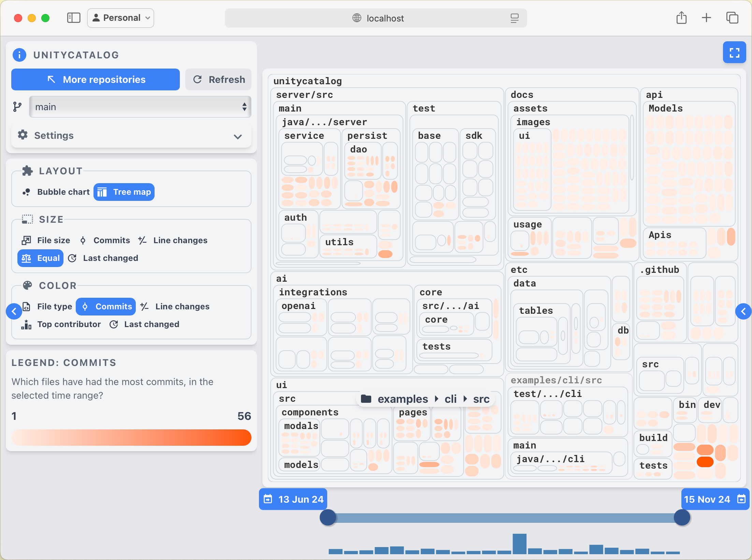Click the commits legend gradient bar
Screen dimensions: 752x560
[x=131, y=438]
